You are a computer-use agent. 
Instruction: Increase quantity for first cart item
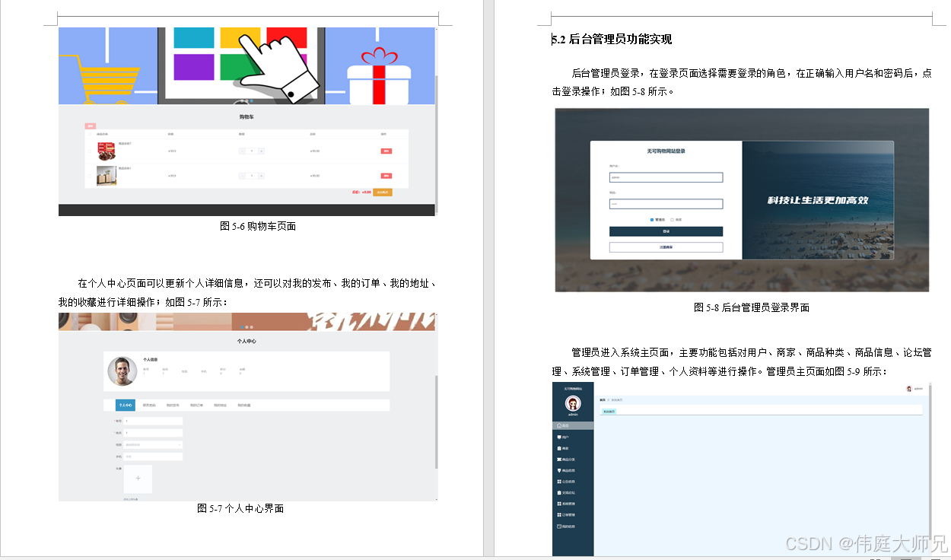[261, 151]
